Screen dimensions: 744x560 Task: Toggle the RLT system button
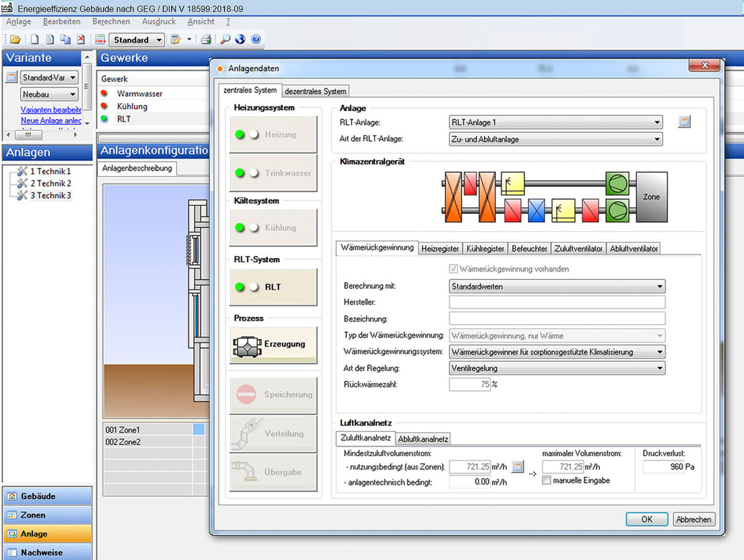273,287
